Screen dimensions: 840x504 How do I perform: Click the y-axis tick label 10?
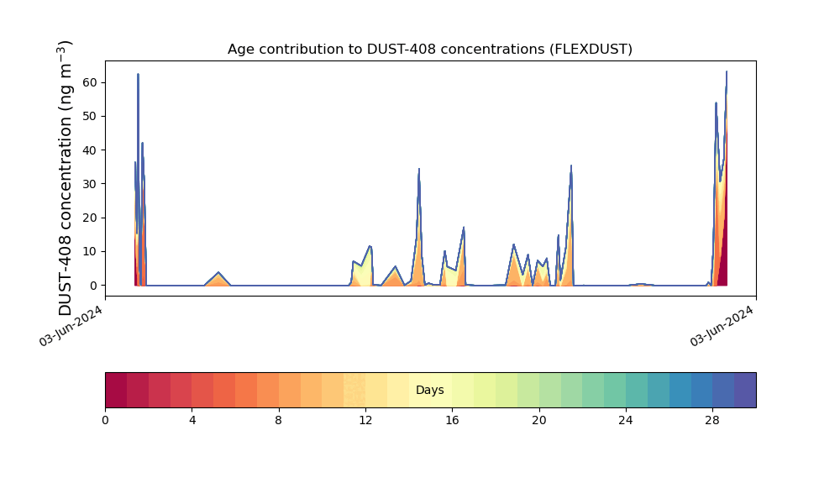(x=90, y=251)
